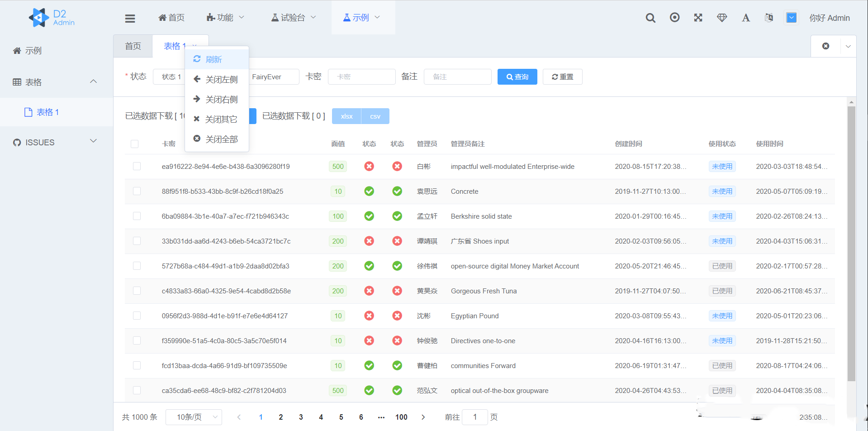Open the tab bar chevron dropdown

(x=848, y=46)
